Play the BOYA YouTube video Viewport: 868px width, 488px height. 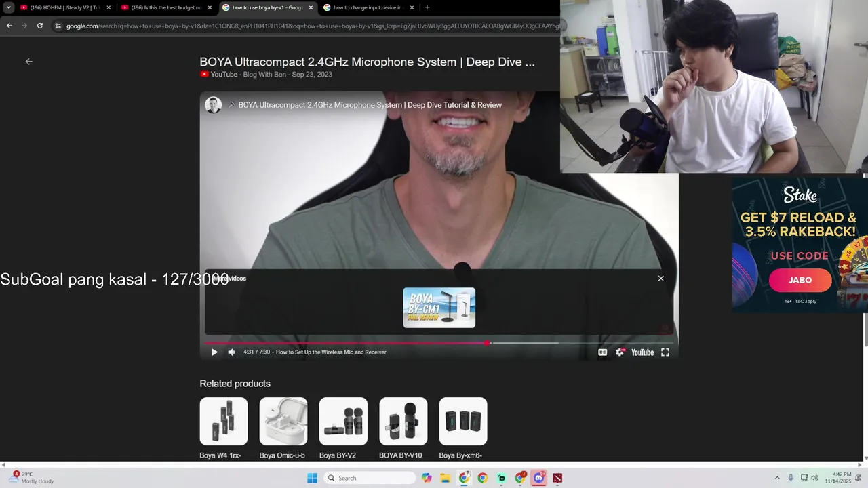(x=214, y=352)
